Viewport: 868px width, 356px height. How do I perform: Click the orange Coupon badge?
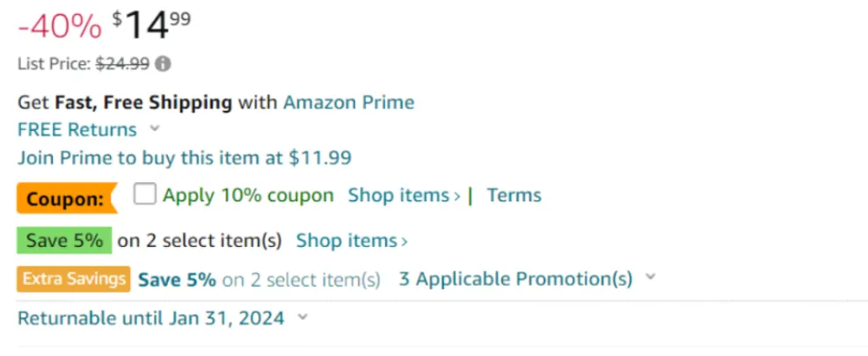click(65, 198)
